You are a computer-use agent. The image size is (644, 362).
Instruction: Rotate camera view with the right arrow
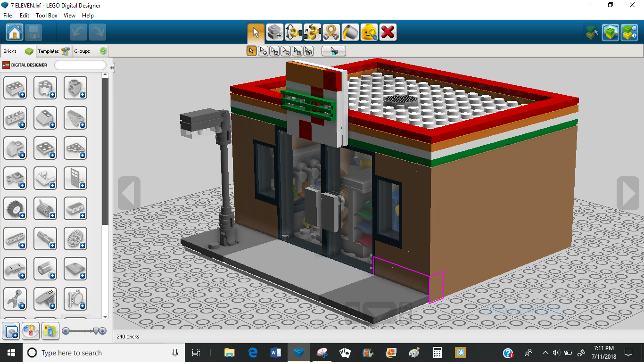[x=627, y=193]
